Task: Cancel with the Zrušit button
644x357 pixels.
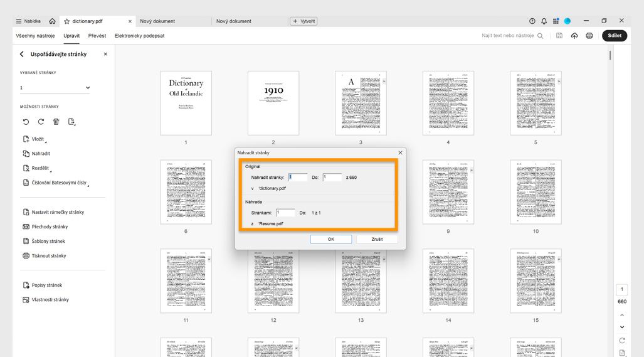Action: (377, 239)
